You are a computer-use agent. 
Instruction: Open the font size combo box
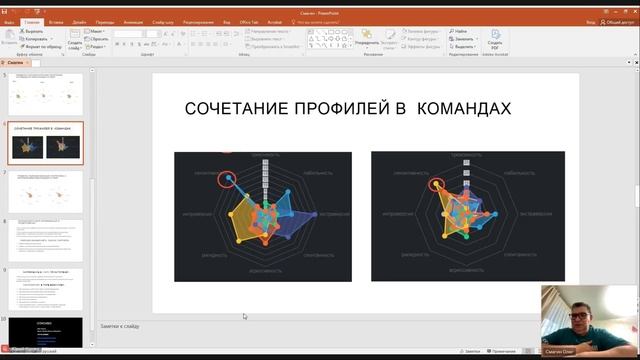[153, 34]
